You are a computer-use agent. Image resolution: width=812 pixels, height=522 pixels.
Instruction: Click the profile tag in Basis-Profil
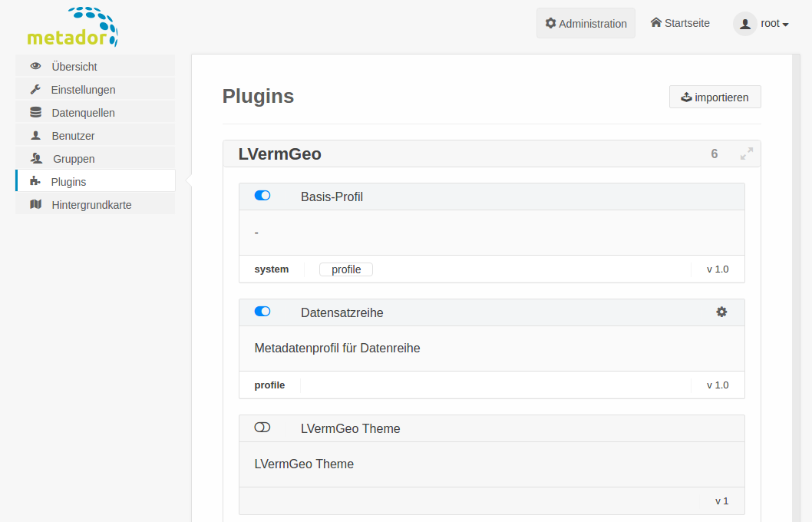[x=346, y=269]
